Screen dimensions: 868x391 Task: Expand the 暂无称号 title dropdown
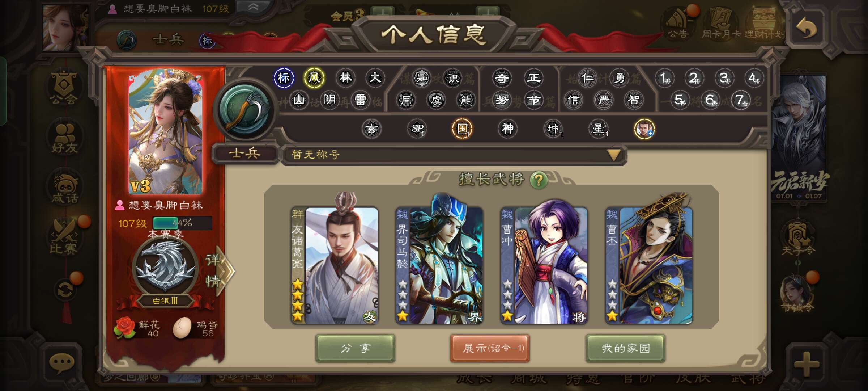click(614, 155)
